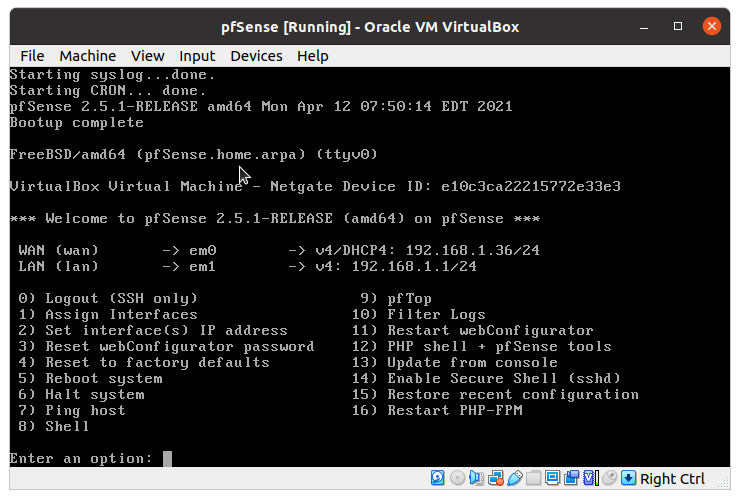This screenshot has height=499, width=740.
Task: Open the Machine menu
Action: click(88, 56)
